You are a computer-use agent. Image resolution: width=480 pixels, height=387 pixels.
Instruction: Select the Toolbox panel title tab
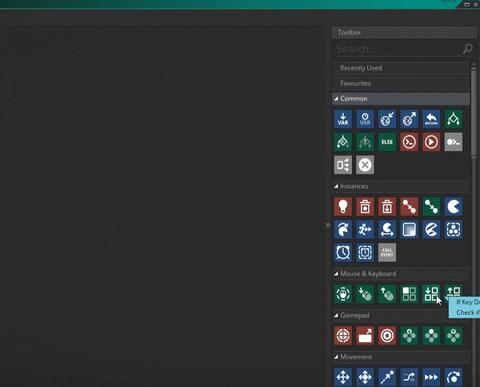404,32
